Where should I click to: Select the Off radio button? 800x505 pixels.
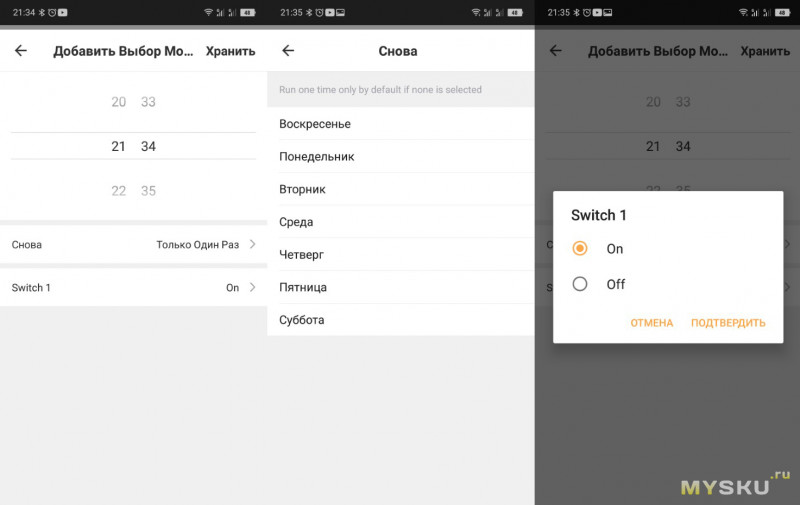[580, 284]
